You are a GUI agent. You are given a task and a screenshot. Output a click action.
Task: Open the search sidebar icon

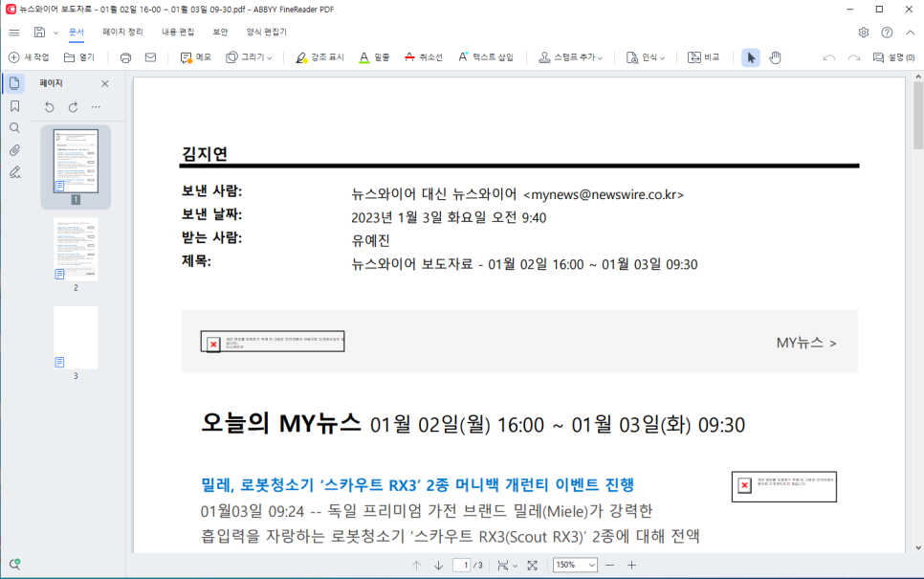pyautogui.click(x=14, y=128)
